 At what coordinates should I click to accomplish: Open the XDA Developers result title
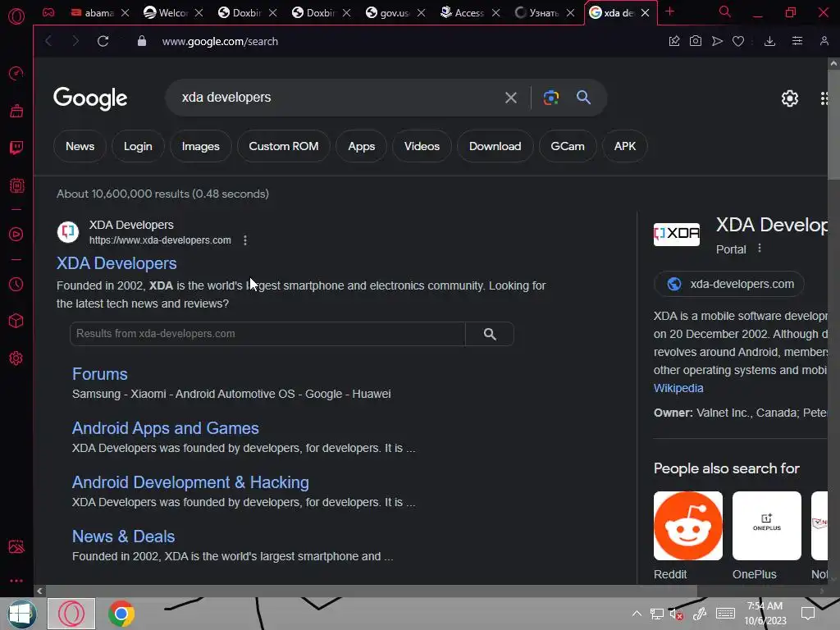[116, 263]
